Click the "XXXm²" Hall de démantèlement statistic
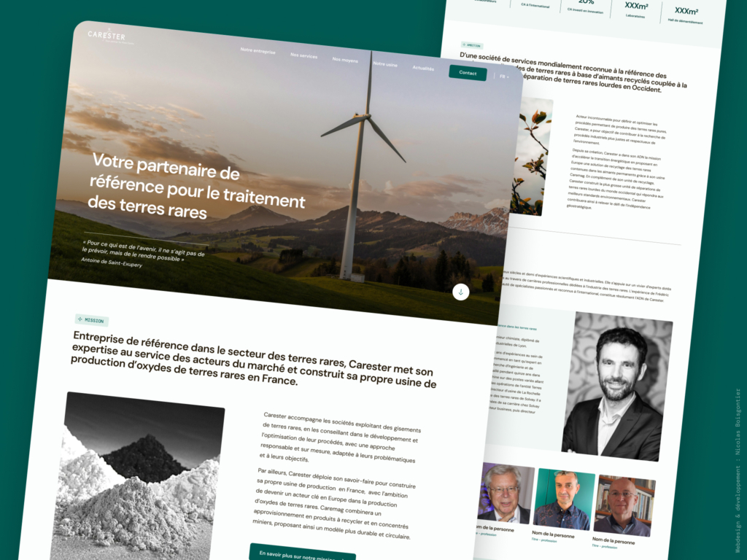The height and width of the screenshot is (560, 747). click(686, 15)
